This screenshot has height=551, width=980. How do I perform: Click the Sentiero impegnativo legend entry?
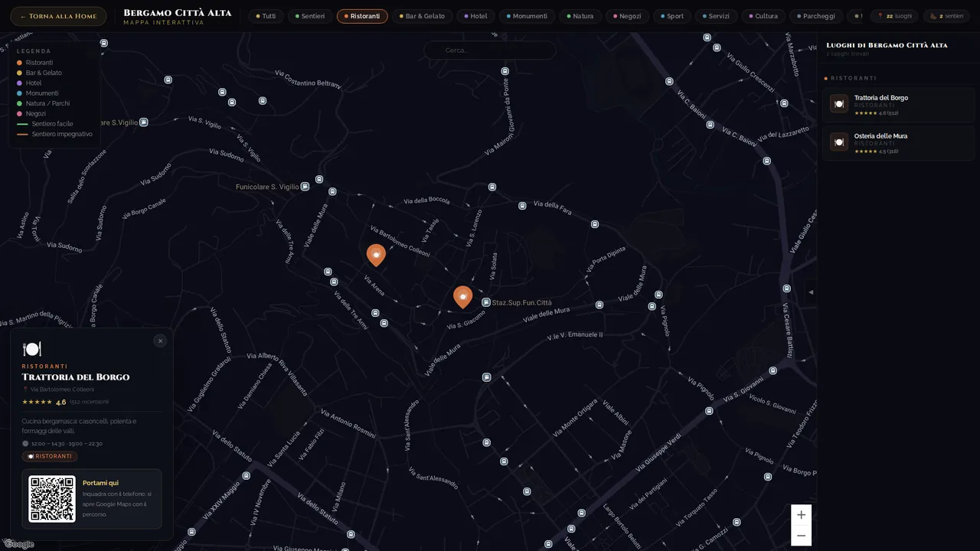tap(54, 134)
